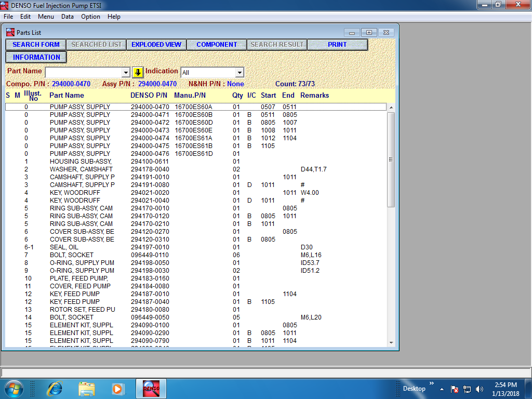Open Windows Explorer folder icon in taskbar
This screenshot has width=532, height=399.
(x=87, y=389)
